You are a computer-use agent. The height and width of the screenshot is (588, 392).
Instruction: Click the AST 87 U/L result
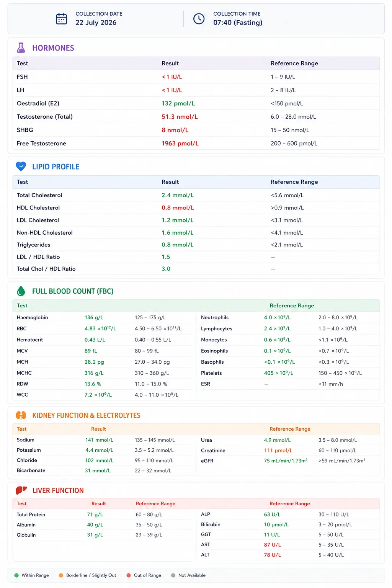[272, 545]
